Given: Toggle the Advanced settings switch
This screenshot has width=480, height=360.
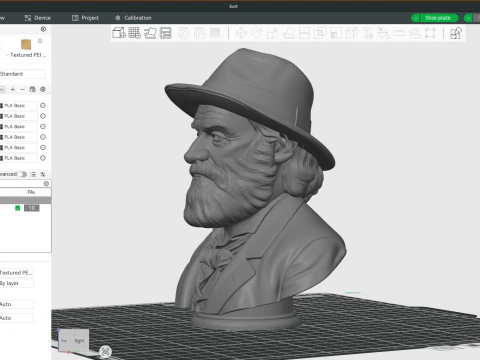Looking at the screenshot, I should click(22, 174).
